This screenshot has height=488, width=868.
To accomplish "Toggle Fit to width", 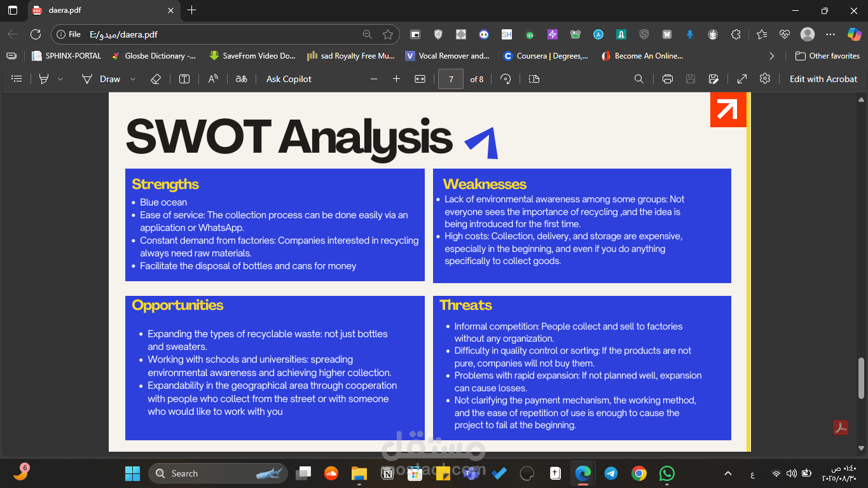I will pyautogui.click(x=420, y=79).
